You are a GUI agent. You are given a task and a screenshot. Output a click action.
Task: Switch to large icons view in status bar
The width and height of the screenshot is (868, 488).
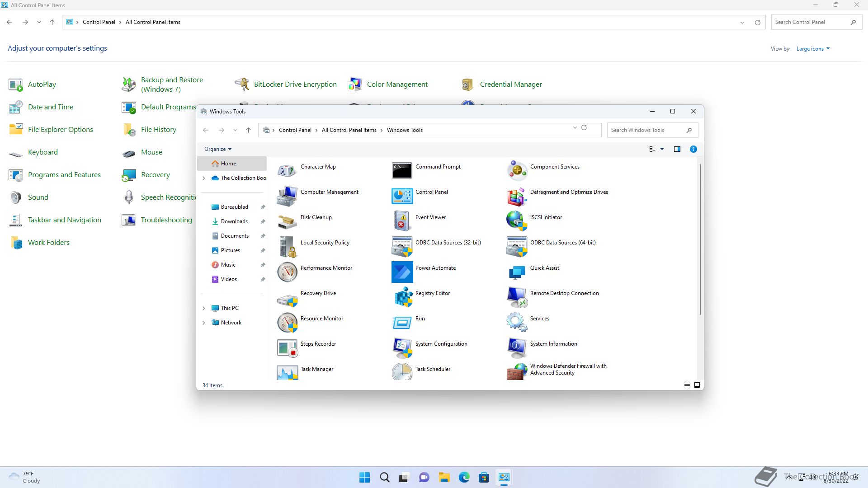pyautogui.click(x=697, y=385)
